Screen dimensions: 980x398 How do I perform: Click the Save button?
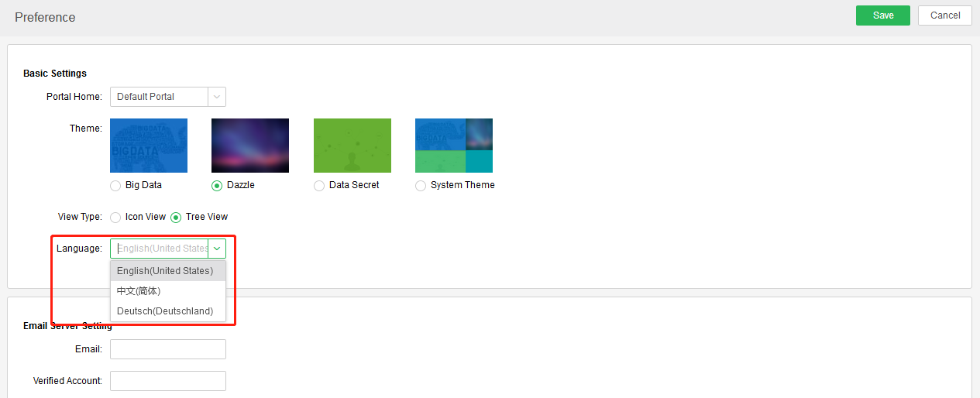coord(882,15)
